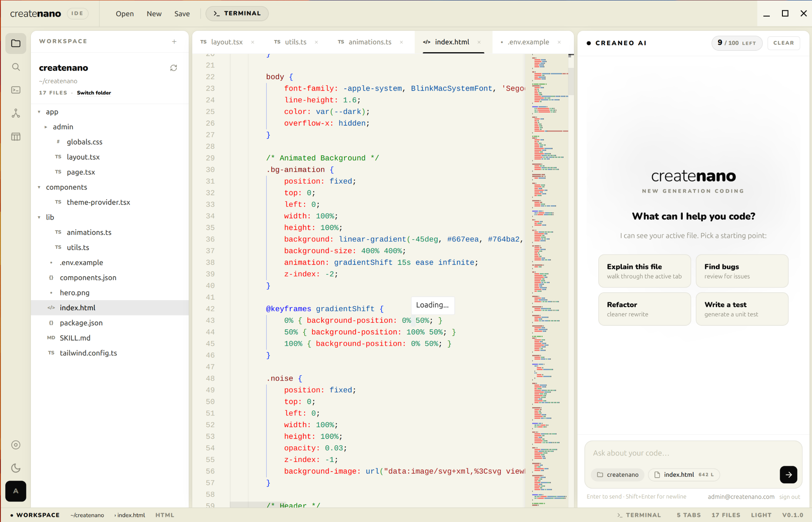Select the search icon in the activity bar
The image size is (812, 522).
[16, 67]
